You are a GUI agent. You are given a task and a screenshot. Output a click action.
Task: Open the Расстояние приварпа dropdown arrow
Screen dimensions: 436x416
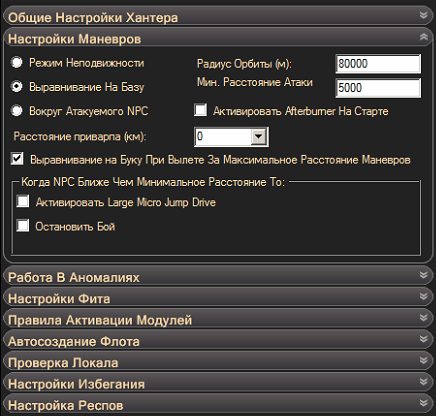(259, 136)
